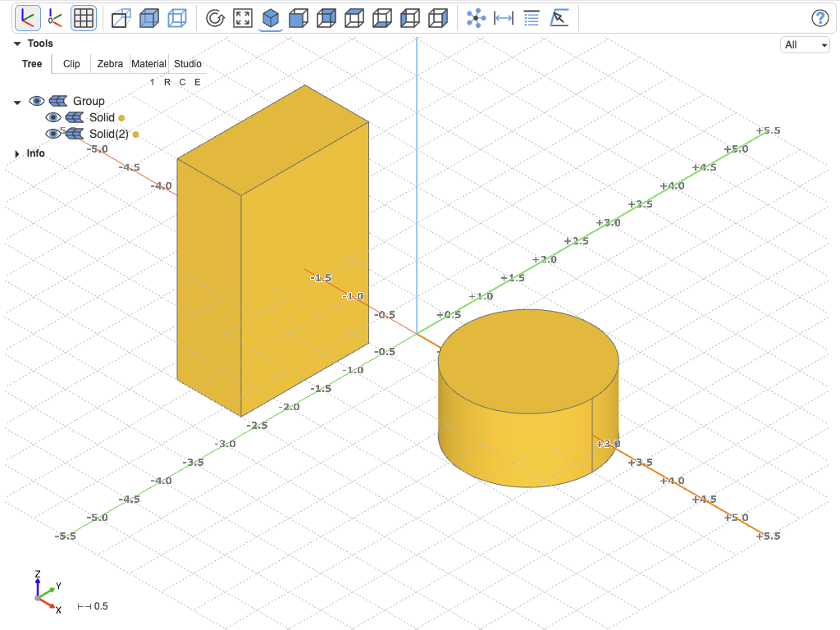Activate the distance measure tool

pos(504,18)
